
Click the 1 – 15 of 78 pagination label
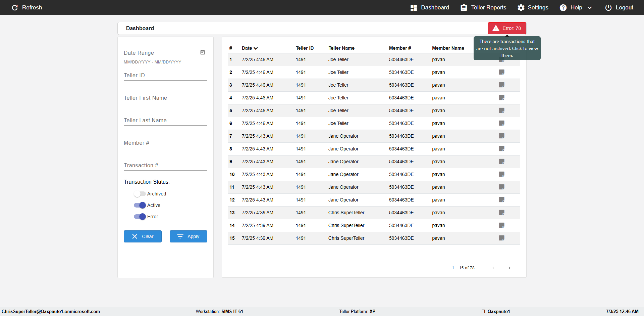463,268
